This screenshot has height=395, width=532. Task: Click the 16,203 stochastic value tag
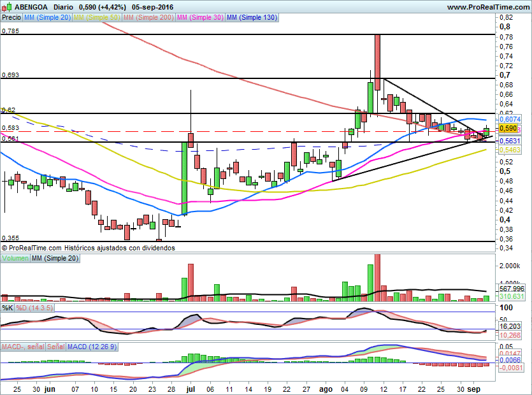click(x=510, y=326)
